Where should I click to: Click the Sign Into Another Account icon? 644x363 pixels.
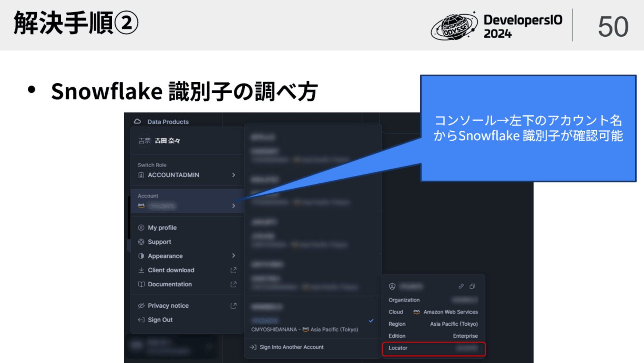pyautogui.click(x=253, y=347)
